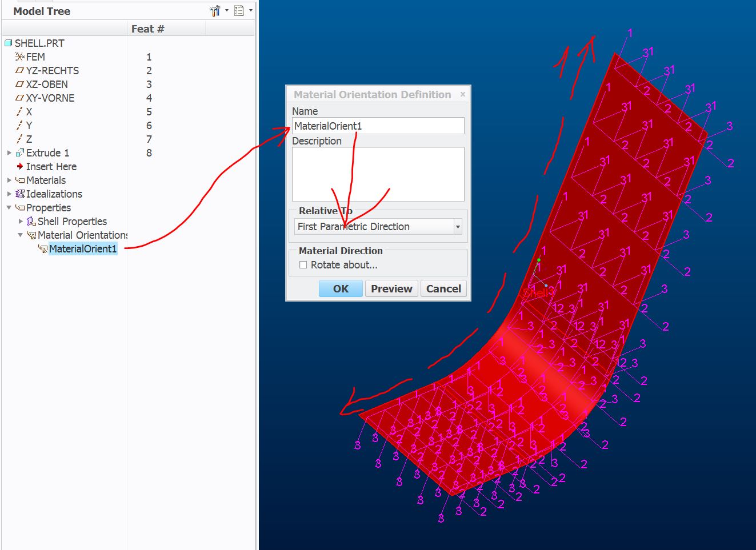Click inside the Description text field
756x550 pixels.
click(x=378, y=173)
